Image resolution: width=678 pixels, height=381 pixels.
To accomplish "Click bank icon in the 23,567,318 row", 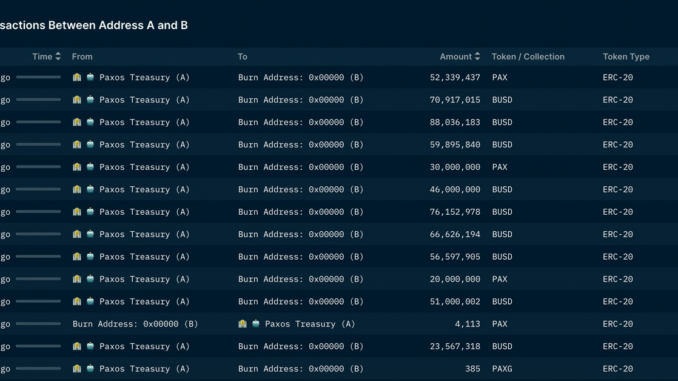I will (77, 346).
